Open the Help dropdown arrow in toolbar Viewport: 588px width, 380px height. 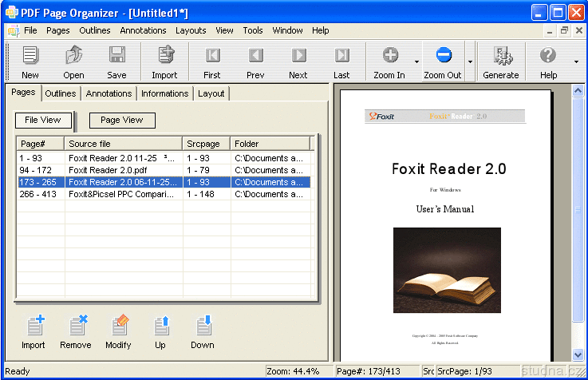pos(576,61)
